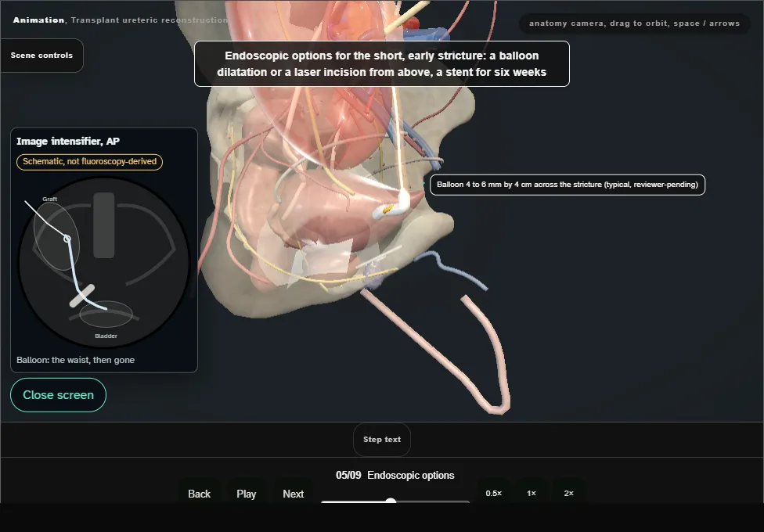Set playback speed to 2×
This screenshot has height=532, width=764.
[x=568, y=493]
